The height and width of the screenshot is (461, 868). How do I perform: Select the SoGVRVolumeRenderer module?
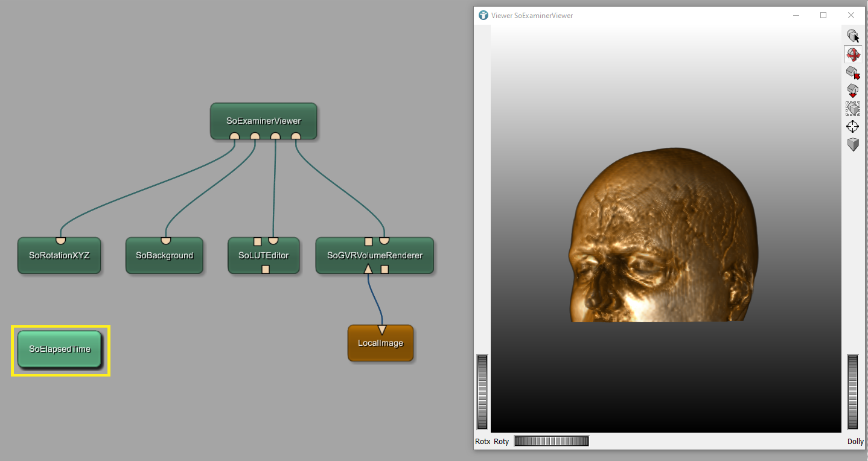click(375, 255)
